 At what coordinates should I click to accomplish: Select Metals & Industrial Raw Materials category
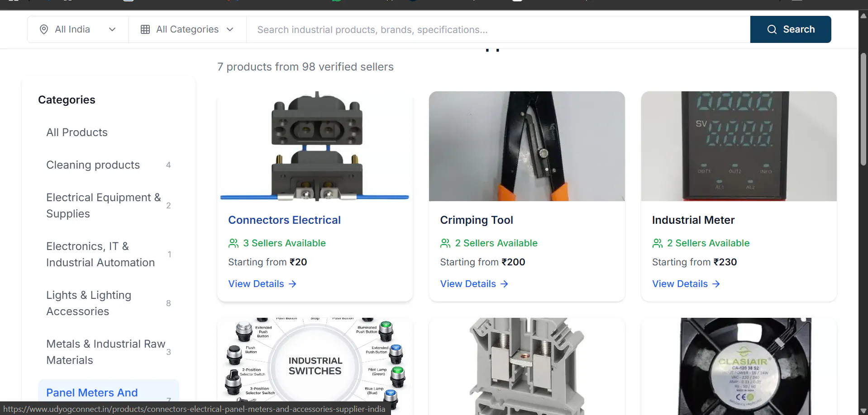pos(109,352)
